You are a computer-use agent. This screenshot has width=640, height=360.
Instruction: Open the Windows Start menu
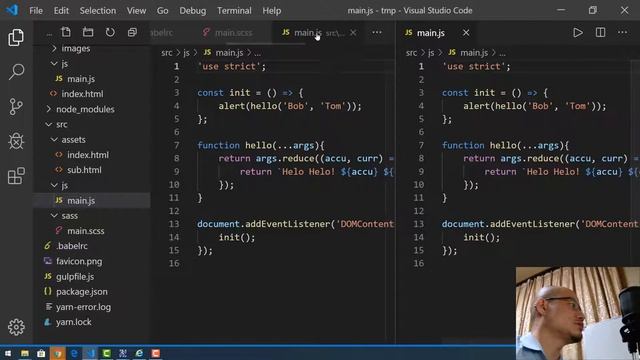click(8, 353)
